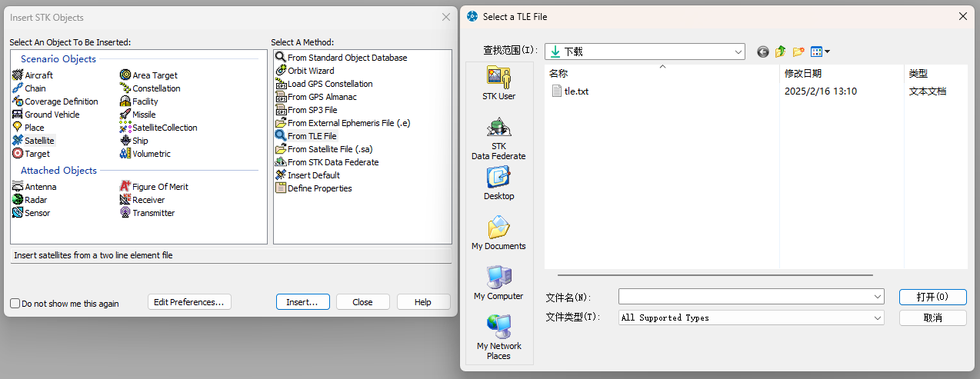Viewport: 980px width, 379px height.
Task: Click the Insert... button
Action: click(x=302, y=302)
